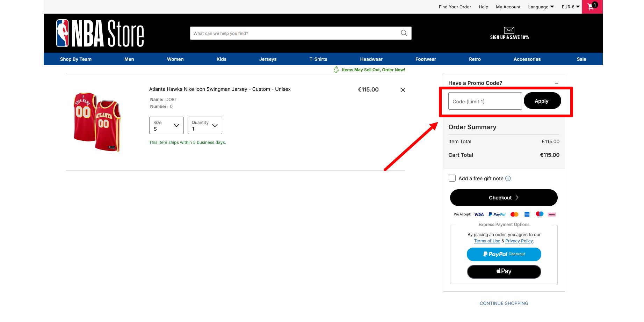Open the Shop By Team menu
Viewport: 644px width, 322px height.
click(76, 59)
